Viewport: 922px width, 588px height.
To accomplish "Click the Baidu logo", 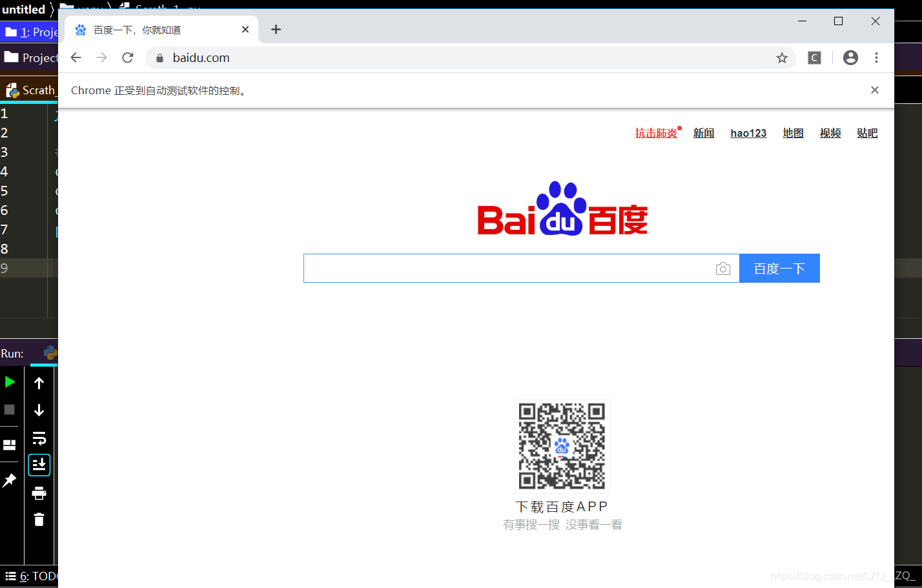I will point(562,208).
